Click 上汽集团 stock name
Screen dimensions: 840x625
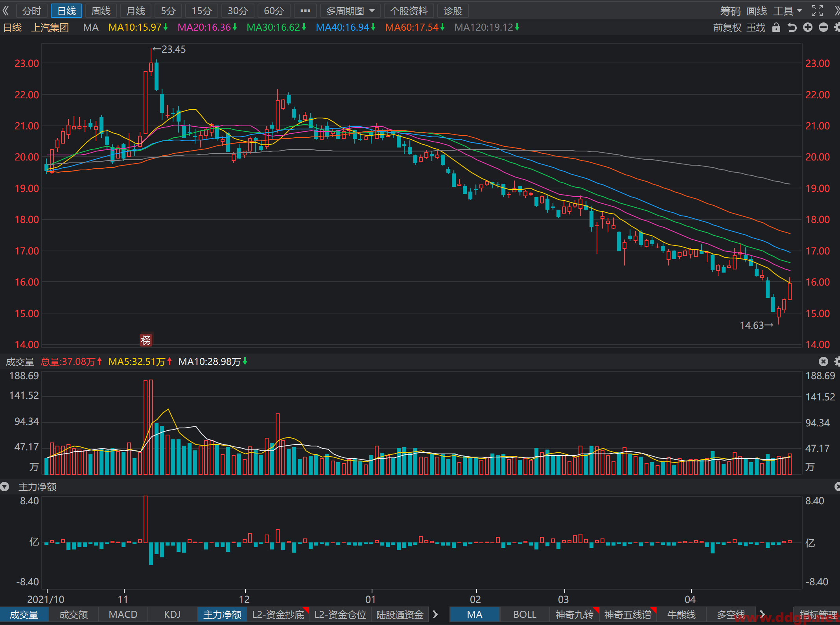(x=50, y=27)
